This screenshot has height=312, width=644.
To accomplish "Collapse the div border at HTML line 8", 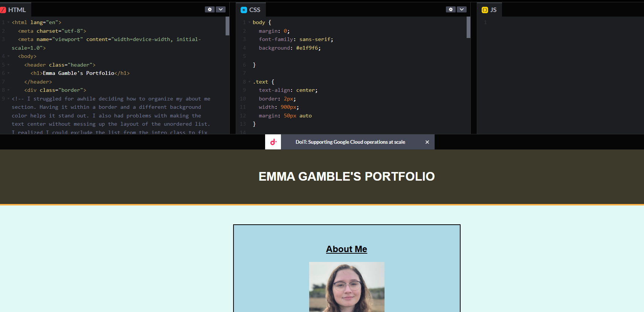I will 8,90.
